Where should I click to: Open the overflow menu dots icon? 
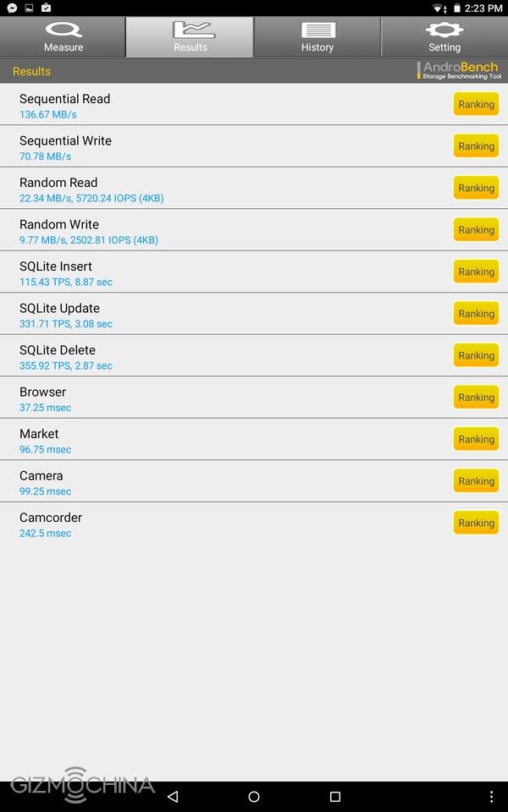pos(491,796)
